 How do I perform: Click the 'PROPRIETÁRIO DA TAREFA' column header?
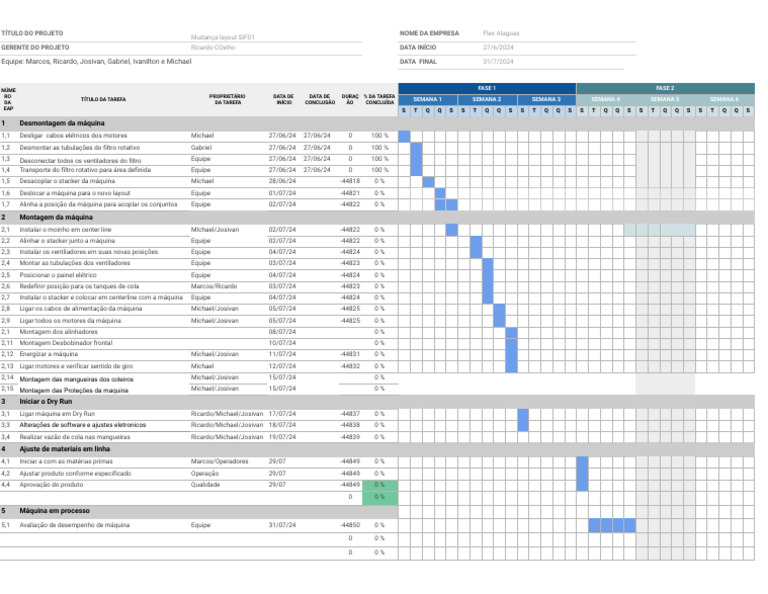(227, 99)
